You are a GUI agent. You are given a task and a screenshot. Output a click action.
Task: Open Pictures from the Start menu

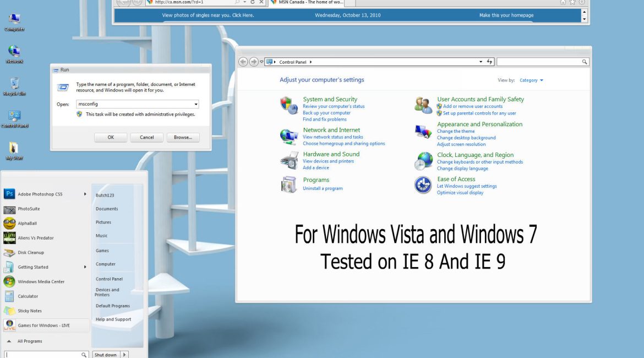pos(103,222)
